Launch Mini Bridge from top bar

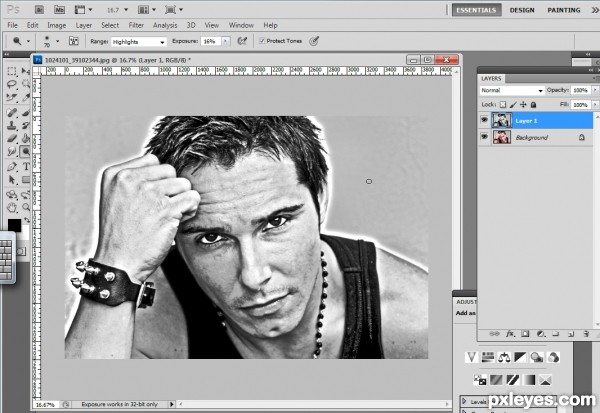[x=59, y=10]
